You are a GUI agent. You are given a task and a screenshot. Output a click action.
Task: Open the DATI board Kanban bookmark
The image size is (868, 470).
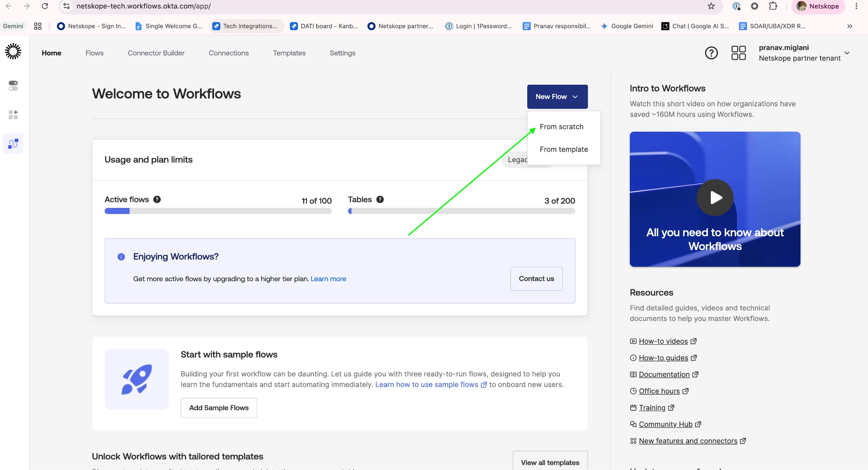(x=324, y=26)
